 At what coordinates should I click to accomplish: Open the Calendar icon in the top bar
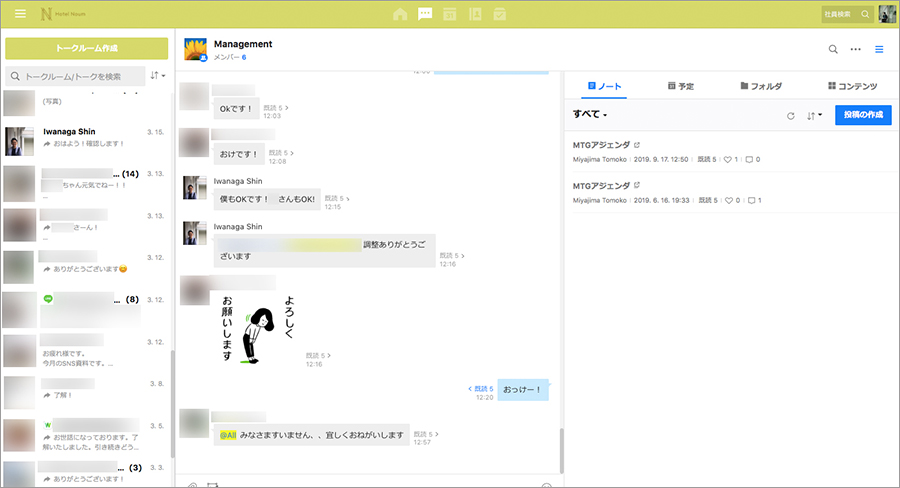point(450,14)
